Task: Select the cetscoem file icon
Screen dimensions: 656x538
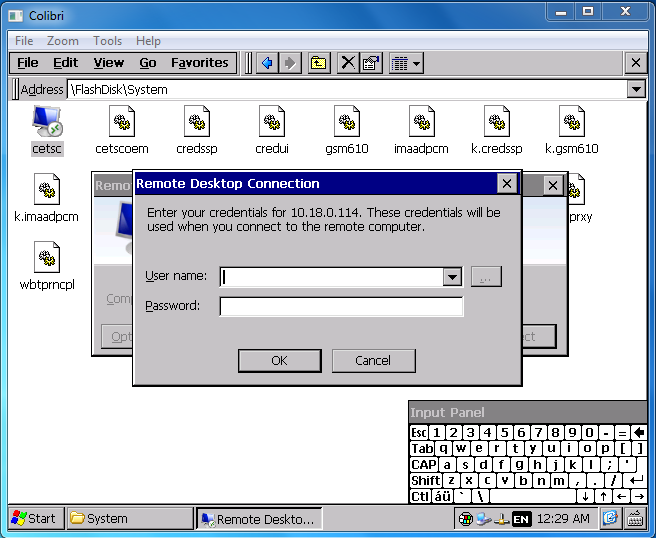Action: [x=122, y=130]
